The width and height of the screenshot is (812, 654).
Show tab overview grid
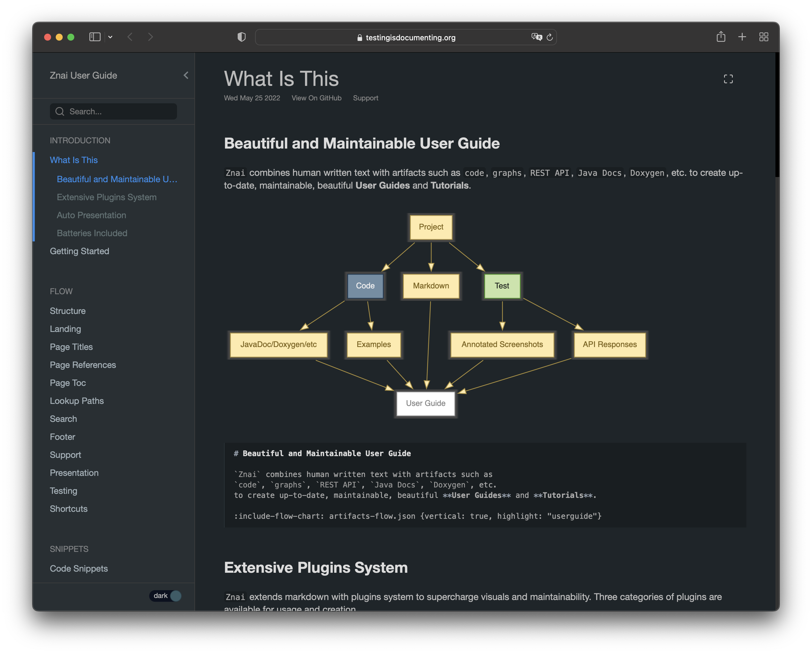coord(764,37)
